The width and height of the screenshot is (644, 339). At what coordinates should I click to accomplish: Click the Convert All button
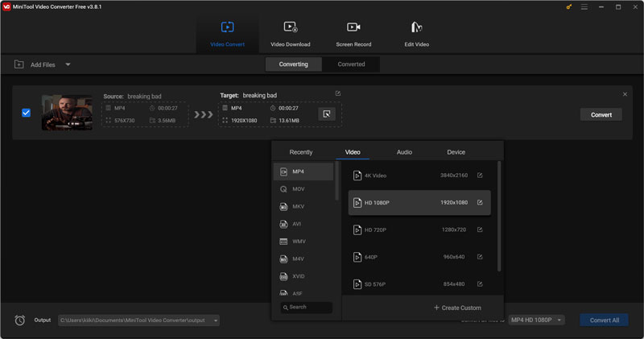605,320
